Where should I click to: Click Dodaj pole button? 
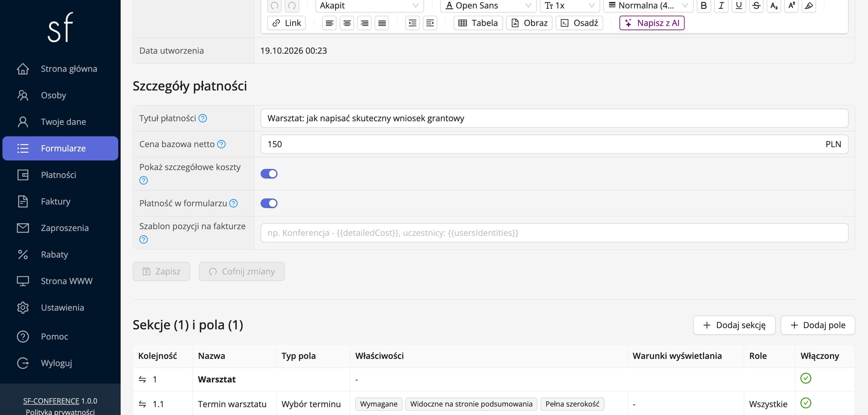[x=818, y=325]
